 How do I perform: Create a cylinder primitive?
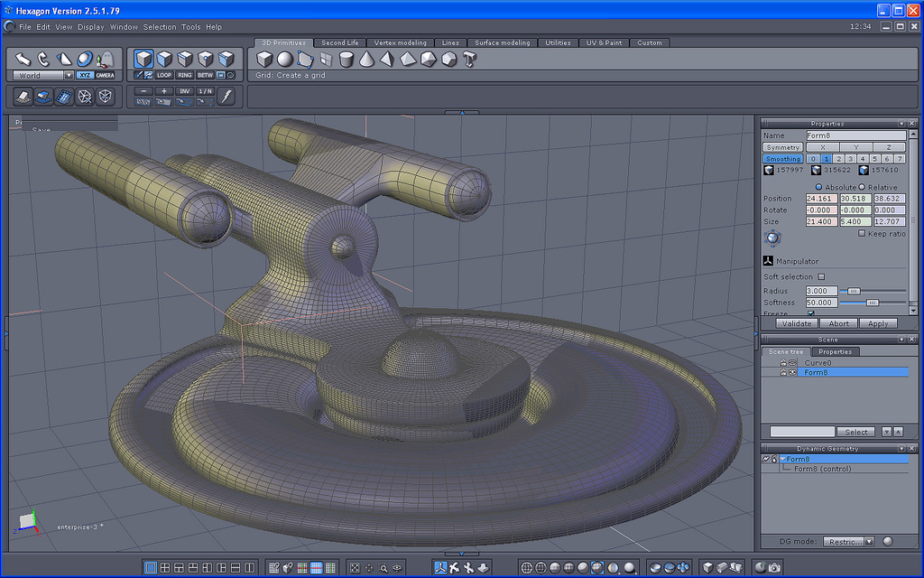[346, 59]
